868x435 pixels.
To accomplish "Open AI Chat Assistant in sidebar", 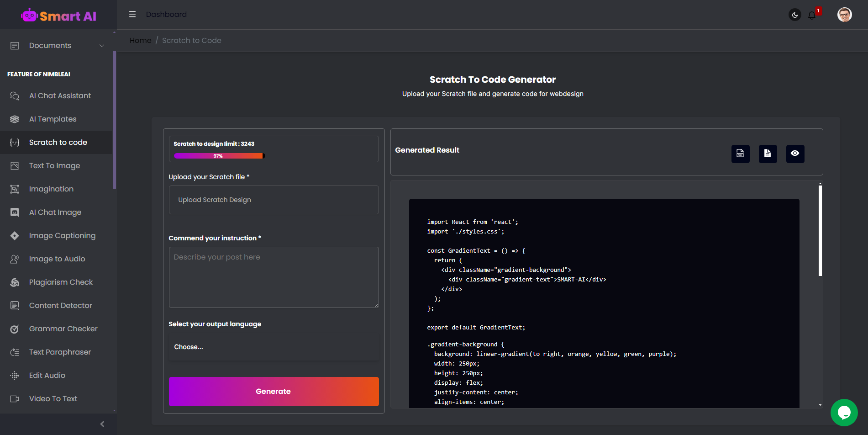I will (x=60, y=96).
